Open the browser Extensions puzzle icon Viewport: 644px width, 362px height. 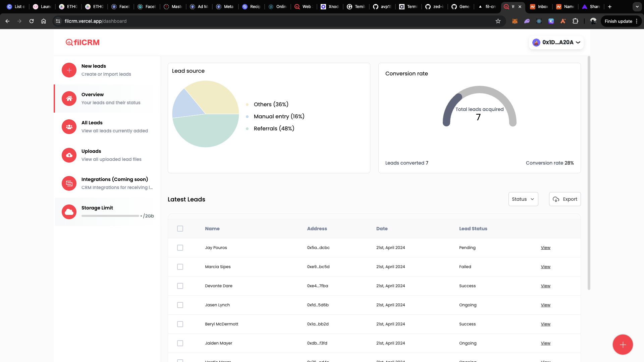tap(575, 21)
